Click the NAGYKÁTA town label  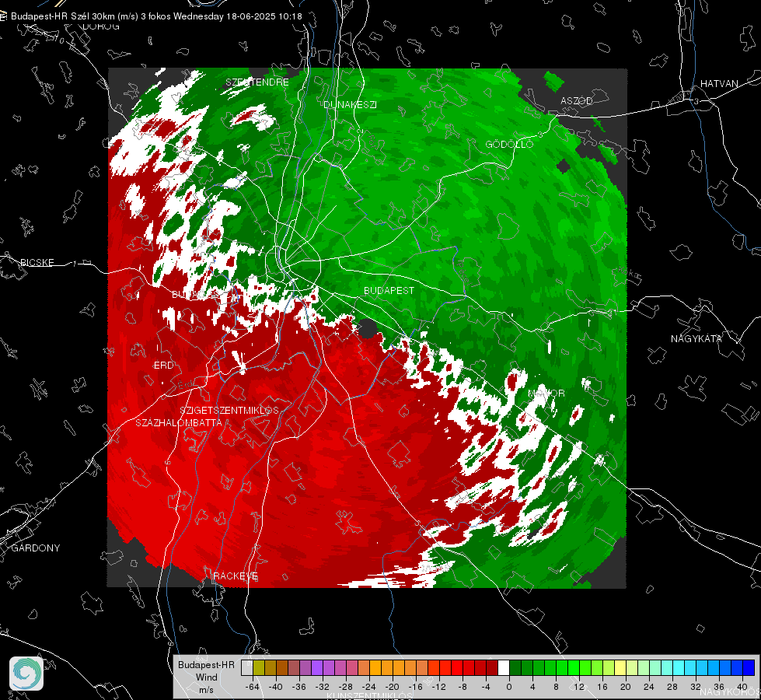[696, 338]
